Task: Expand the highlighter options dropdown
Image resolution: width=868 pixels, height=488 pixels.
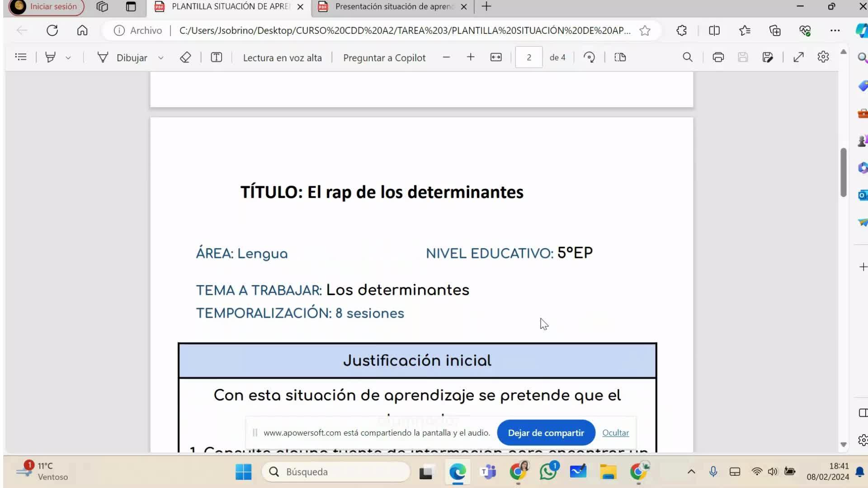Action: point(68,58)
